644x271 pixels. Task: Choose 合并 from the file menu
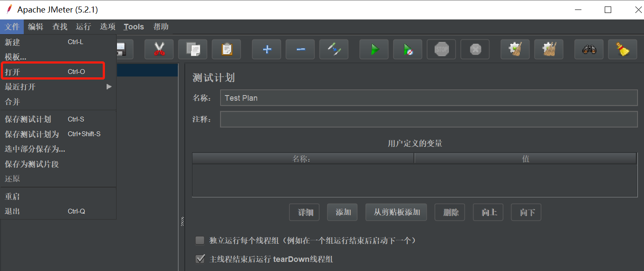pos(58,102)
